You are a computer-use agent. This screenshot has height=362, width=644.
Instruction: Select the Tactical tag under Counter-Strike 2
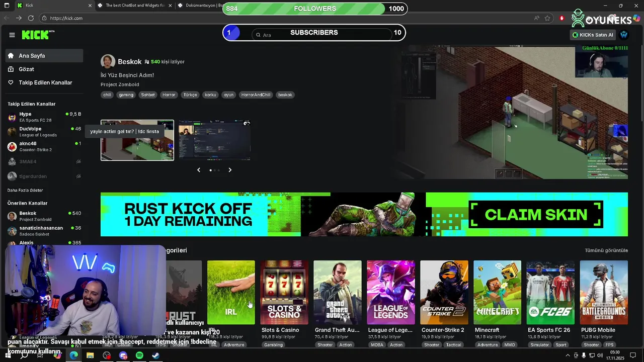tap(453, 345)
